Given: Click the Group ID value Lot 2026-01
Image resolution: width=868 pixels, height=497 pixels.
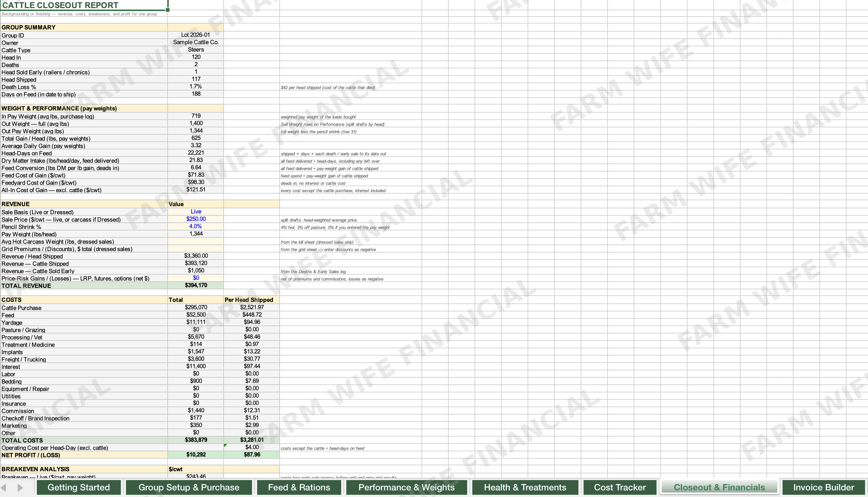Looking at the screenshot, I should [x=196, y=35].
